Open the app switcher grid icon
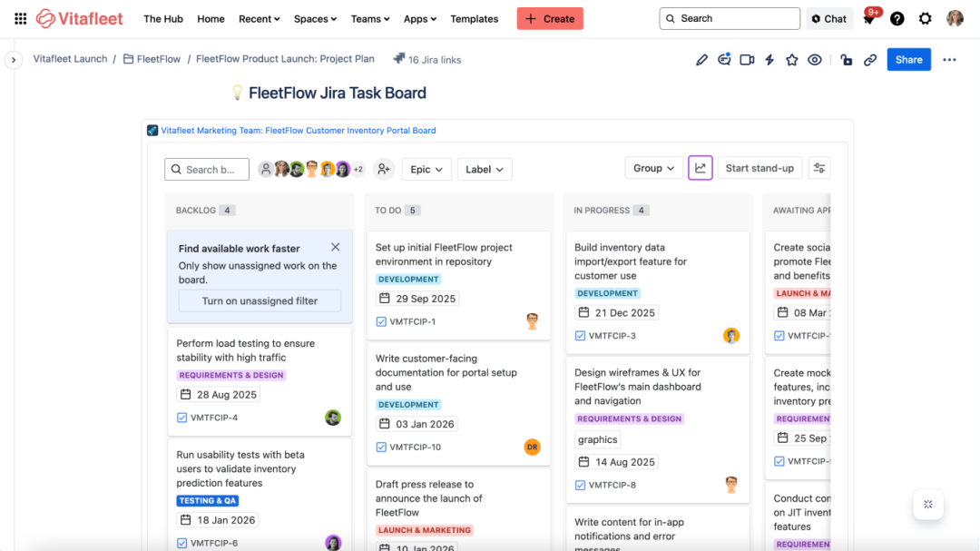 [x=21, y=19]
